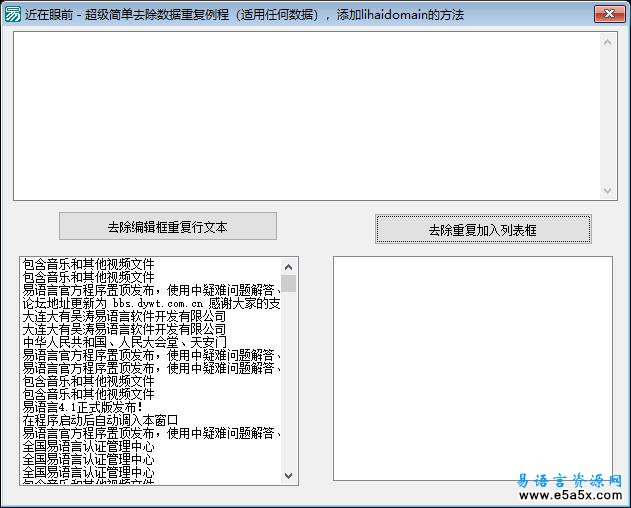The height and width of the screenshot is (508, 631).
Task: Click 去除编辑框重复行文本 button
Action: (x=168, y=226)
